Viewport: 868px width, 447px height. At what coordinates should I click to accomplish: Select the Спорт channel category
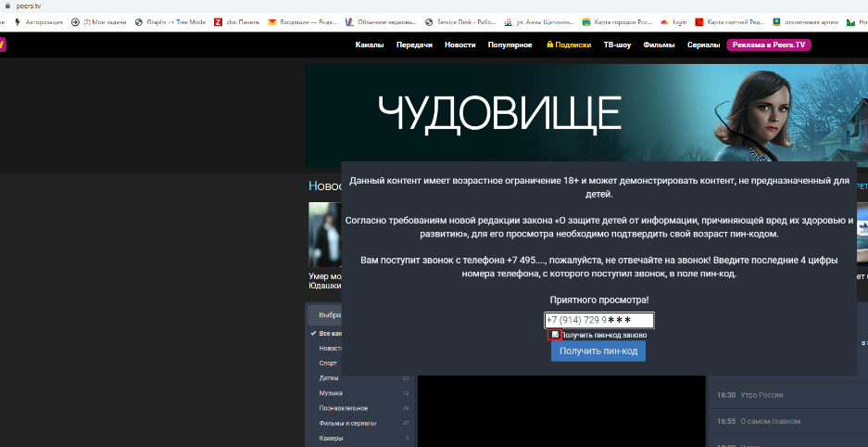(x=328, y=364)
